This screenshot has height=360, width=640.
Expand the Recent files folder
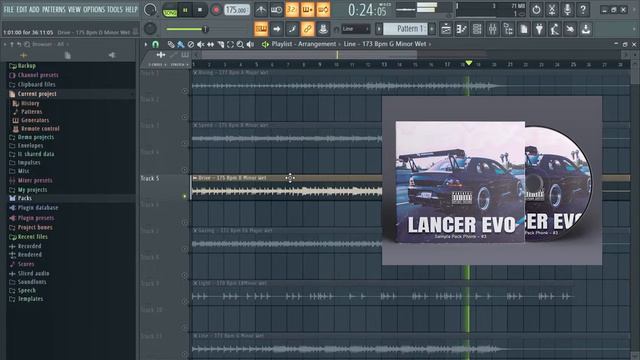33,237
